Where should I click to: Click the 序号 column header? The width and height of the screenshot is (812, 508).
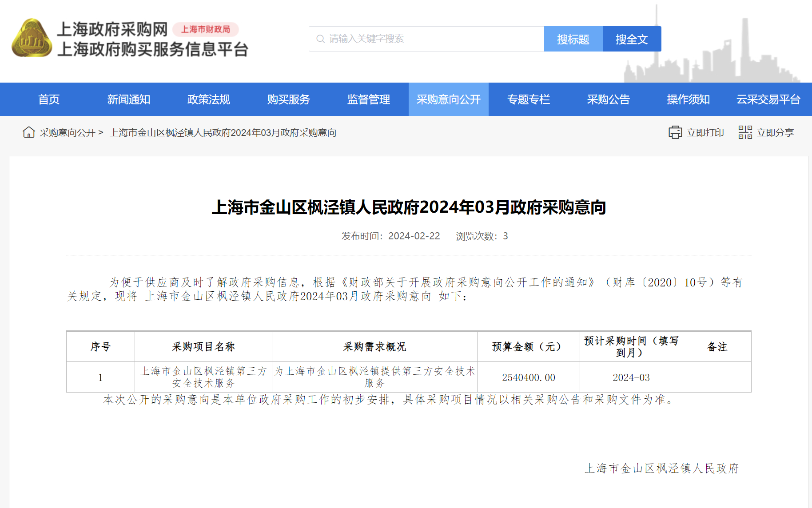100,346
